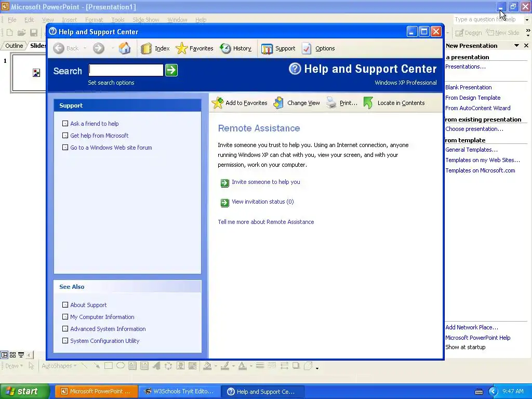
Task: Open Type a question for help dropdown
Action: 527,20
